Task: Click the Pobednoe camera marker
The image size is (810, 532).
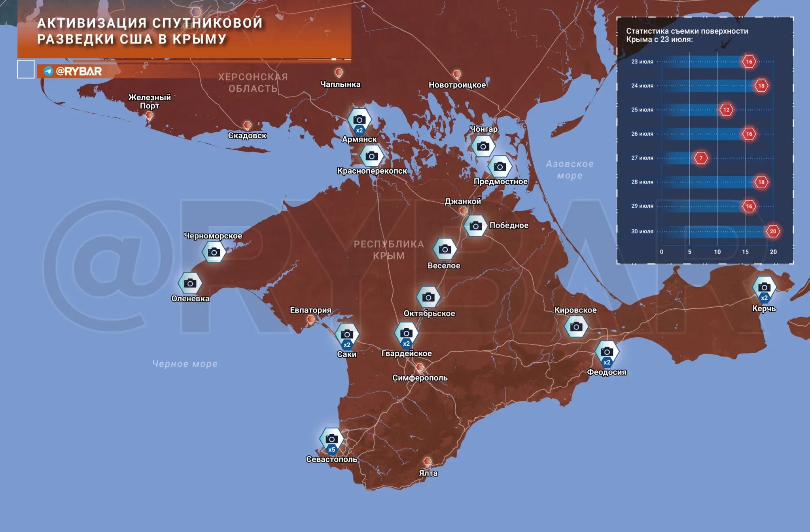Action: pos(475,226)
